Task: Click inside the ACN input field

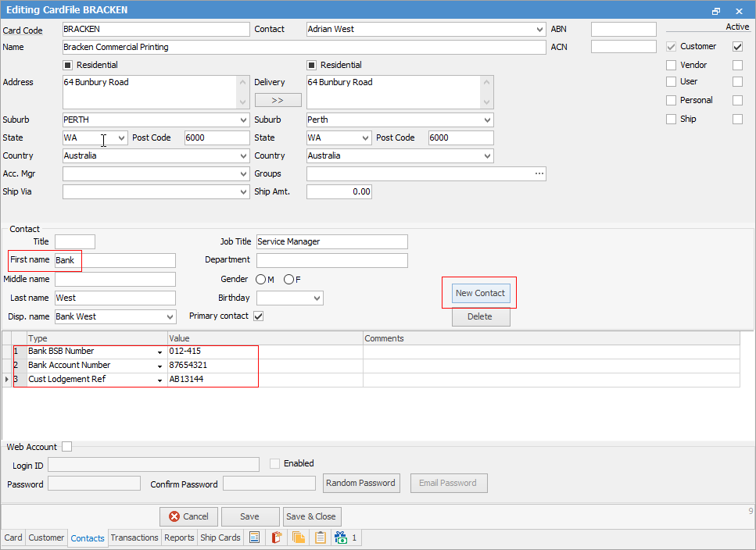Action: click(623, 47)
